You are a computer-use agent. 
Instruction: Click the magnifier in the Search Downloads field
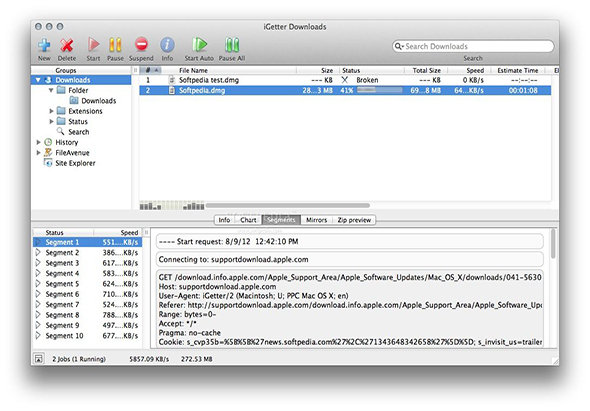[398, 46]
